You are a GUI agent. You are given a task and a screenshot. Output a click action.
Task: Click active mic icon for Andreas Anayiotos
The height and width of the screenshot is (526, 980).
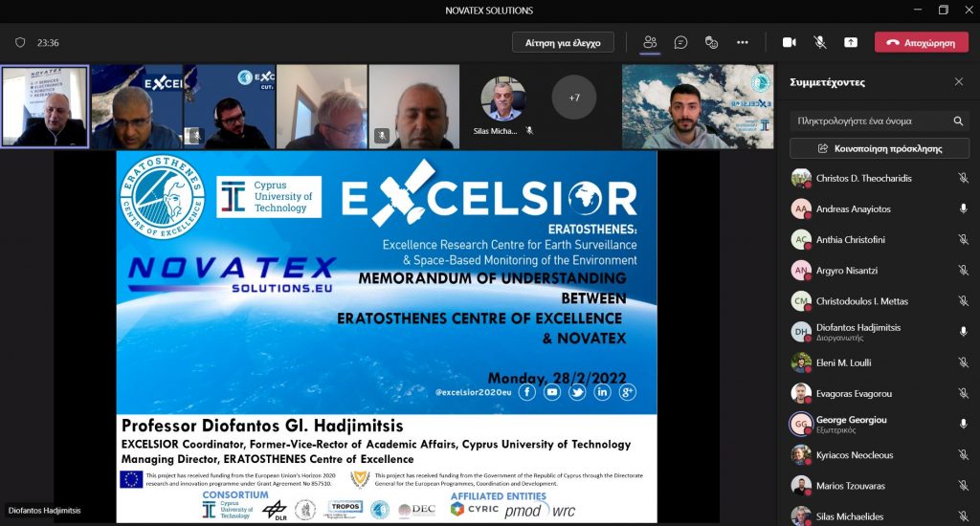(x=963, y=208)
